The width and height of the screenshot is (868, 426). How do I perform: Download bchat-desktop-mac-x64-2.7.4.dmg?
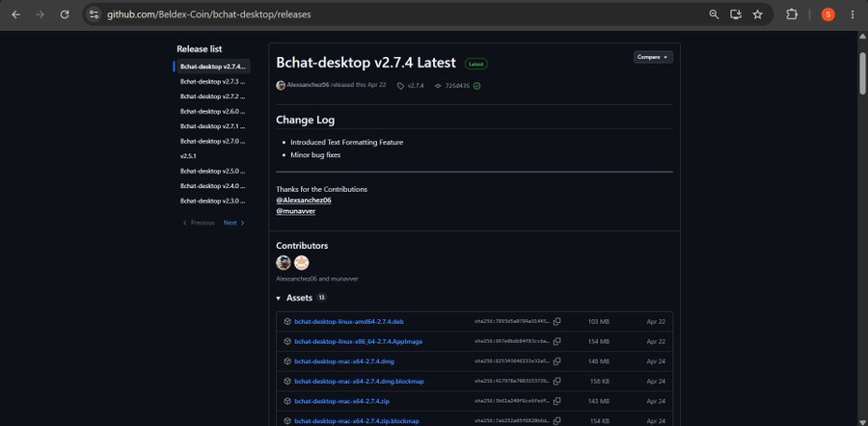pyautogui.click(x=344, y=361)
